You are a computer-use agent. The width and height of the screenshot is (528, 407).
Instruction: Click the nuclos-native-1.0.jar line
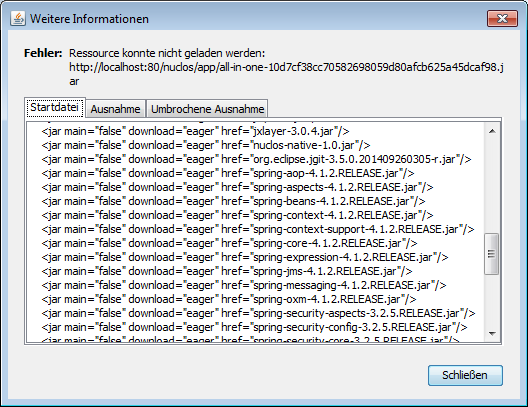click(x=206, y=145)
